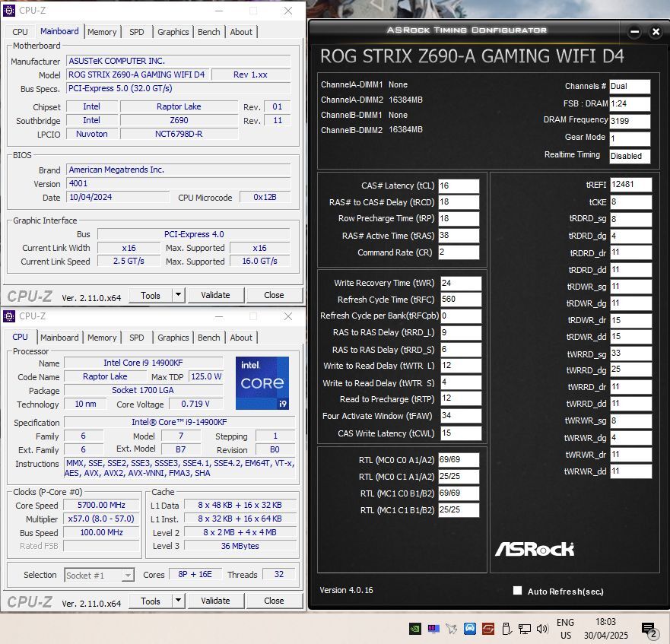
Task: Open Tools dropdown arrow in lower CPU-Z window
Action: [x=179, y=601]
